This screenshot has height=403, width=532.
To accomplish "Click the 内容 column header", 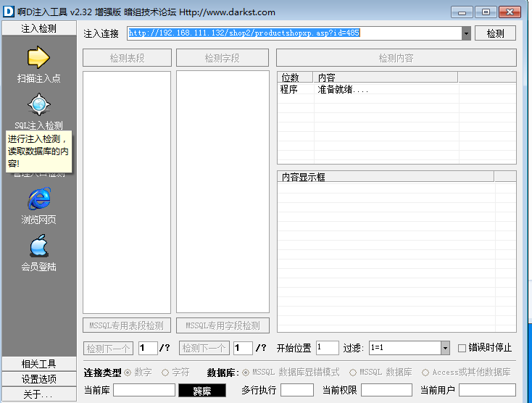I will 386,78.
